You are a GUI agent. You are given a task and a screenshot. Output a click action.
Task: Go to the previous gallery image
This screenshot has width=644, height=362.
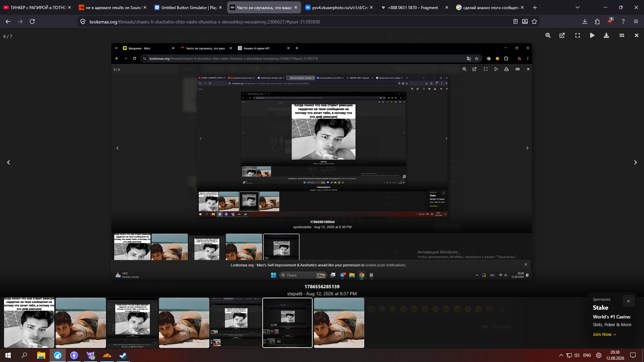9,163
